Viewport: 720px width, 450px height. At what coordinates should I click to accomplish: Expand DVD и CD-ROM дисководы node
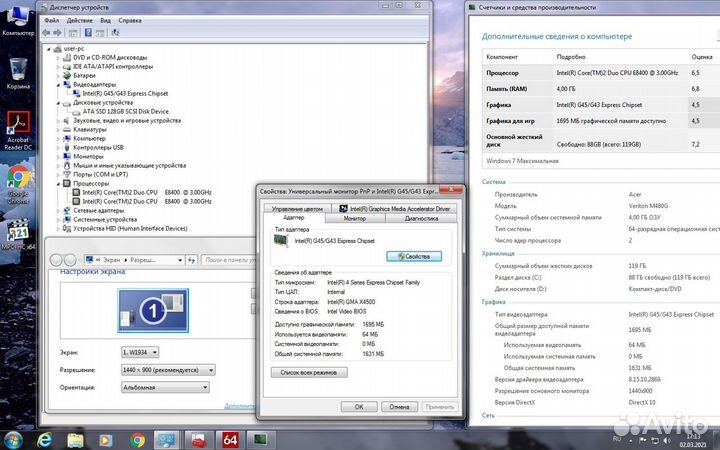(58, 58)
